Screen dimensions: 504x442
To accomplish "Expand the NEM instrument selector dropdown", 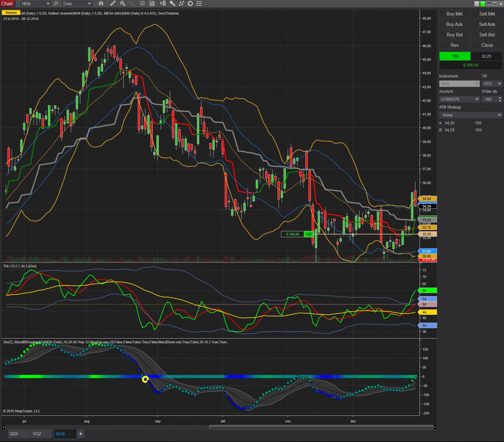I will [47, 4].
